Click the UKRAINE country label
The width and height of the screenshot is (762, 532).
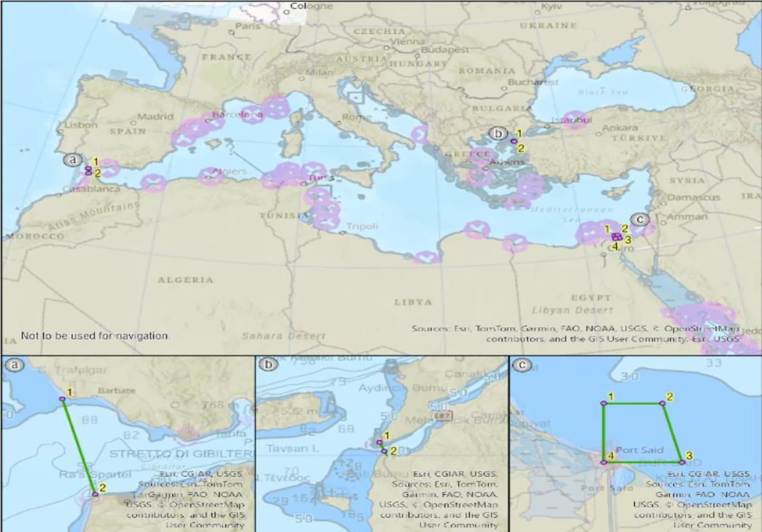point(548,25)
